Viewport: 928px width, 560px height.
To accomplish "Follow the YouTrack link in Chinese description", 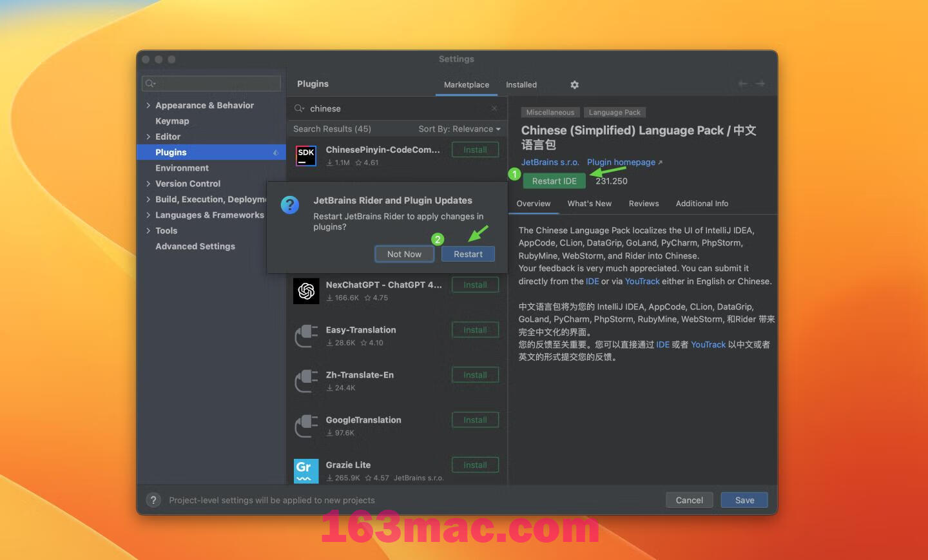I will click(x=708, y=345).
